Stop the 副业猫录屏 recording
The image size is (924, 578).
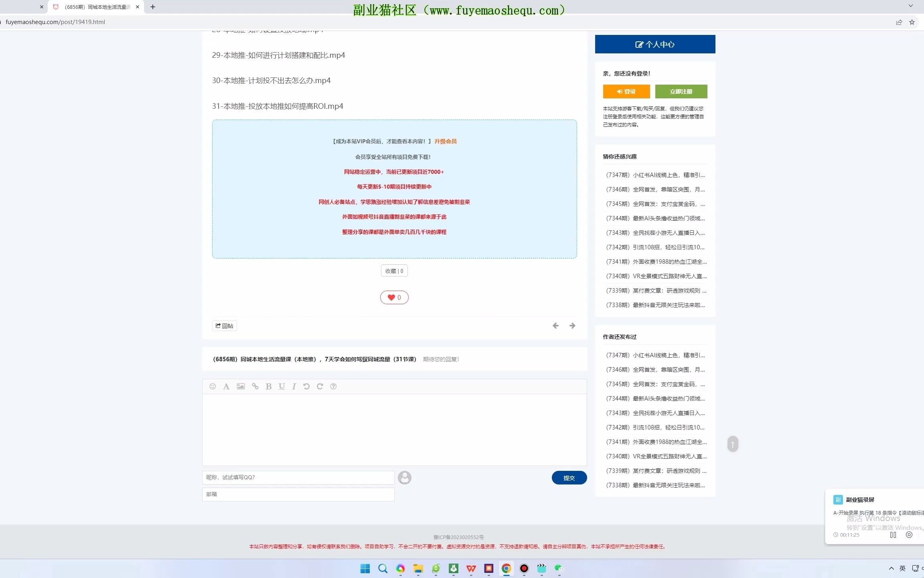tap(909, 535)
